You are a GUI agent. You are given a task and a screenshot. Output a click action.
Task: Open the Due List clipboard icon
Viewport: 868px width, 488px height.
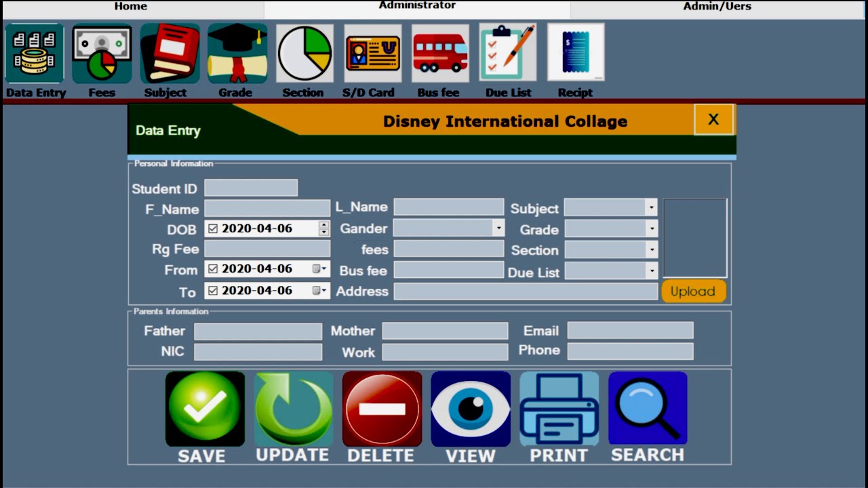click(508, 53)
